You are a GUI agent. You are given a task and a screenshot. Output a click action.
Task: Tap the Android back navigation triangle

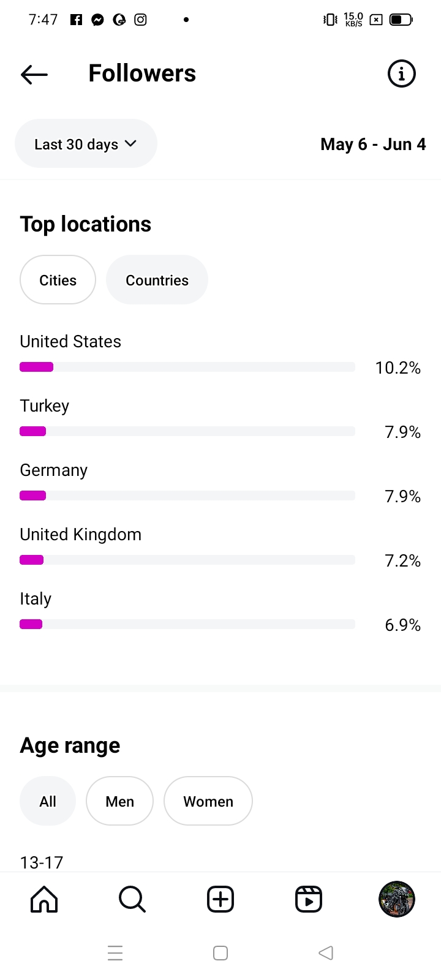[326, 953]
